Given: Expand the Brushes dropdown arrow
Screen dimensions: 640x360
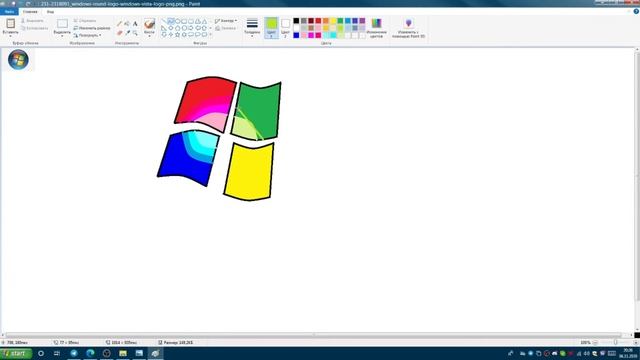Looking at the screenshot, I should (149, 35).
